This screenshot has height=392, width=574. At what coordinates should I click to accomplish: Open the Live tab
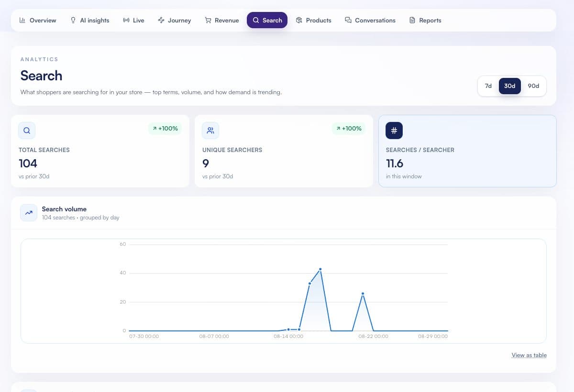[133, 20]
